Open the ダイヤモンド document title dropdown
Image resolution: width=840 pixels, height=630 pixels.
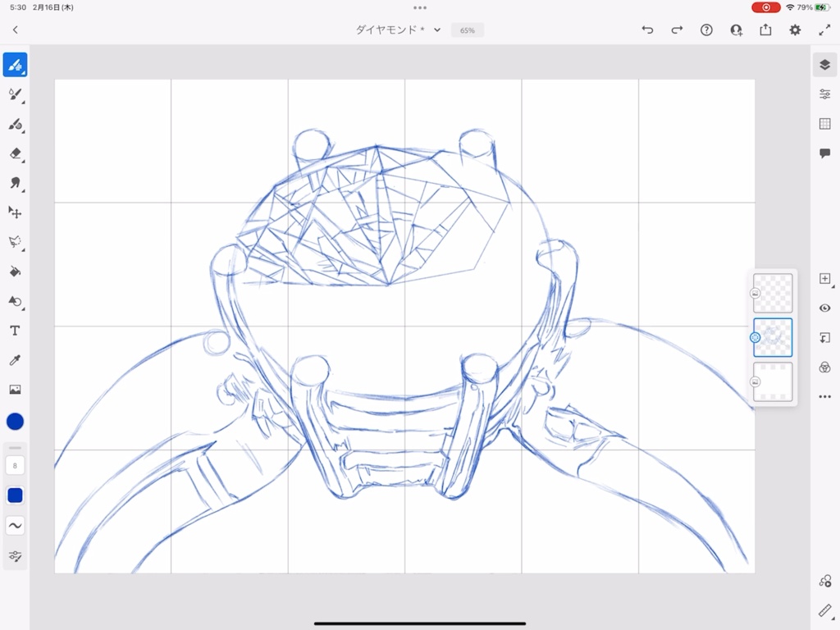click(436, 30)
